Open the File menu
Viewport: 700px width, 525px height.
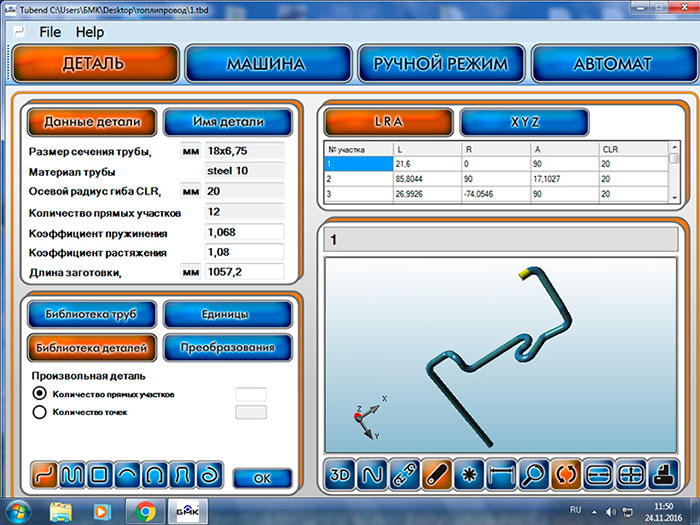pos(50,32)
